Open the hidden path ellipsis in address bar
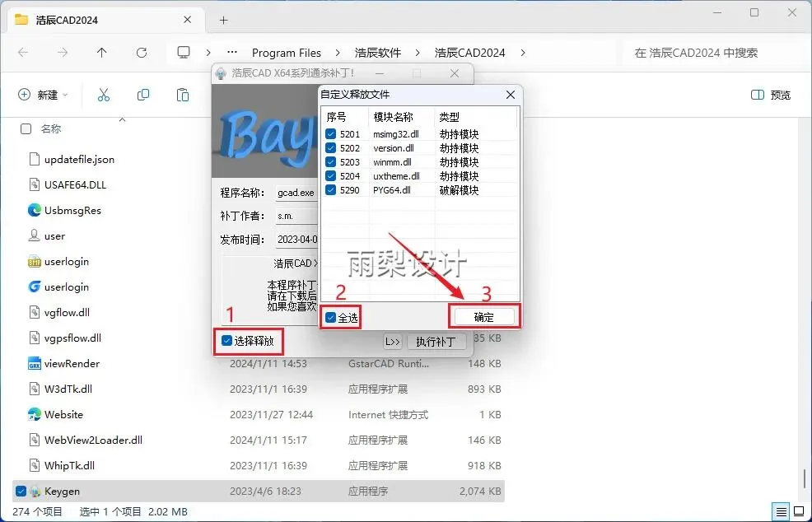The image size is (812, 522). [x=232, y=53]
